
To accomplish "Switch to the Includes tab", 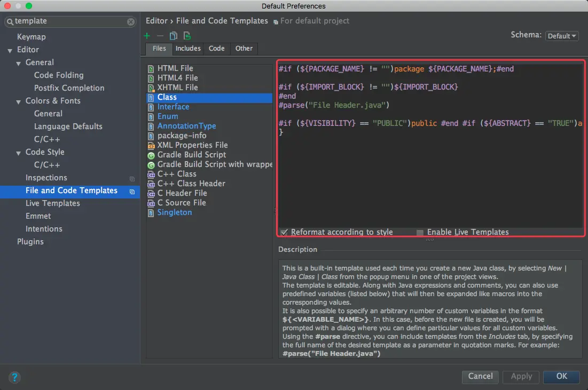I will pos(188,49).
